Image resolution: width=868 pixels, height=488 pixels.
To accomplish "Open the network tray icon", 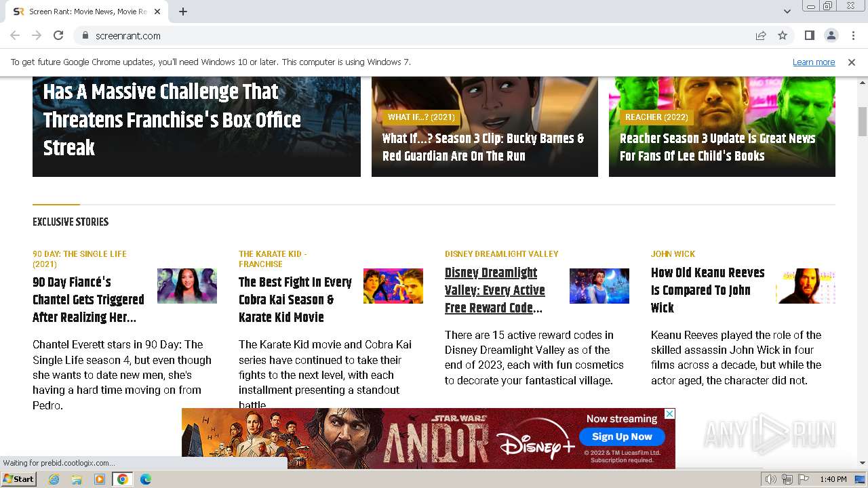I will (787, 479).
